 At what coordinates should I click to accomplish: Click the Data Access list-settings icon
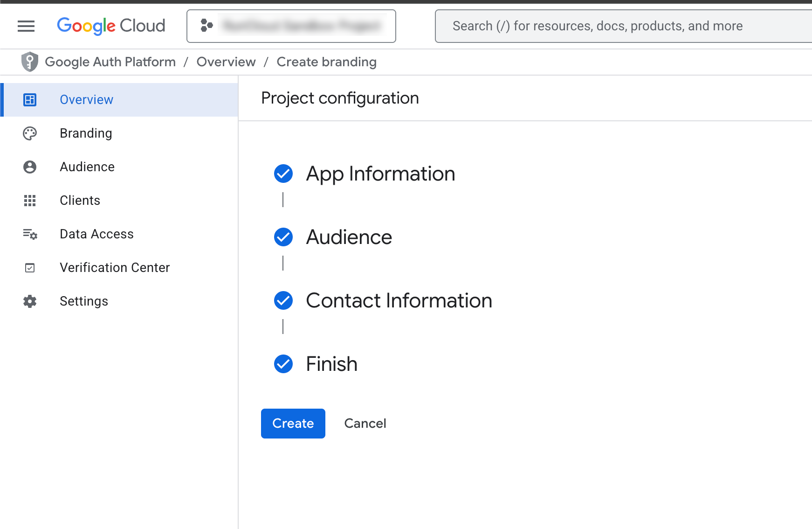pyautogui.click(x=30, y=234)
